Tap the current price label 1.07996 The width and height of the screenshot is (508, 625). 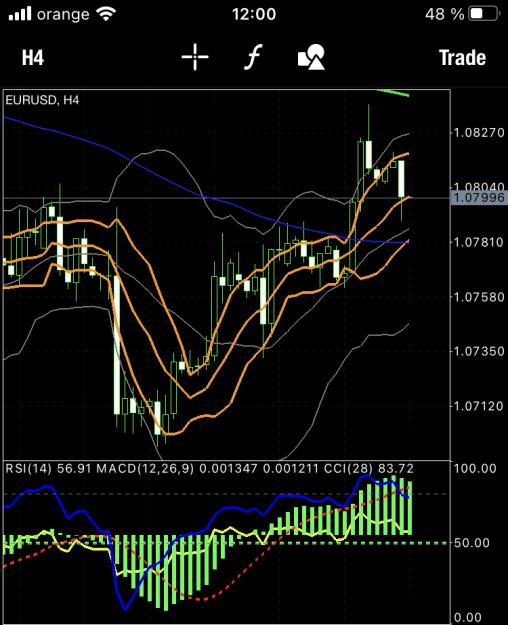click(479, 197)
